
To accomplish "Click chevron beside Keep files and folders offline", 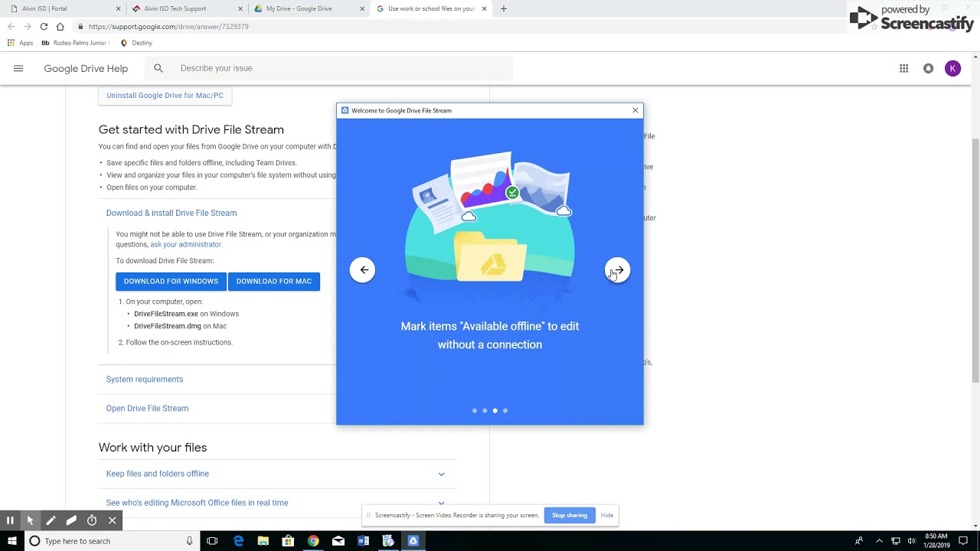I will tap(441, 474).
